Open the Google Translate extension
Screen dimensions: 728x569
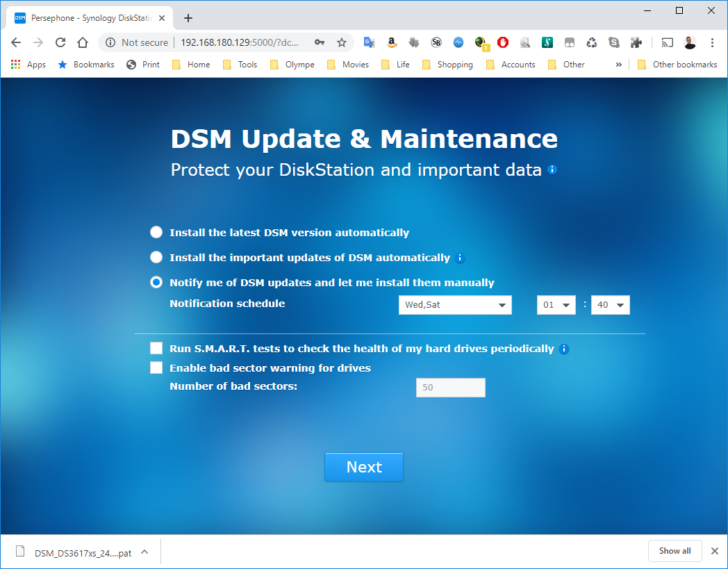coord(369,43)
